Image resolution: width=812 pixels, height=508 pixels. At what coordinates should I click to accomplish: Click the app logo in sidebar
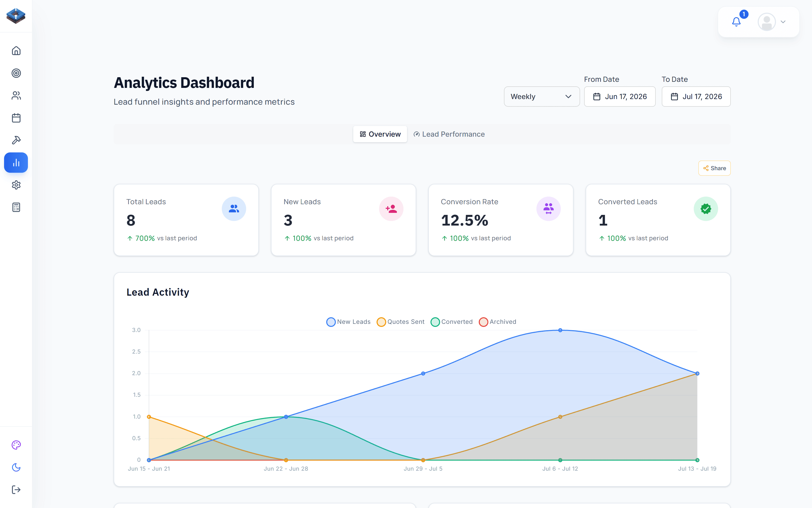pyautogui.click(x=16, y=16)
